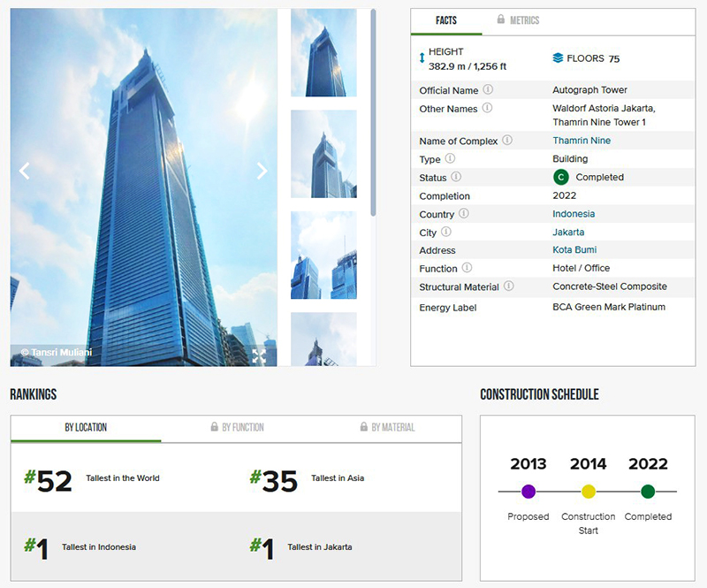Open the photo in fullscreen view
Image resolution: width=707 pixels, height=588 pixels.
259,355
